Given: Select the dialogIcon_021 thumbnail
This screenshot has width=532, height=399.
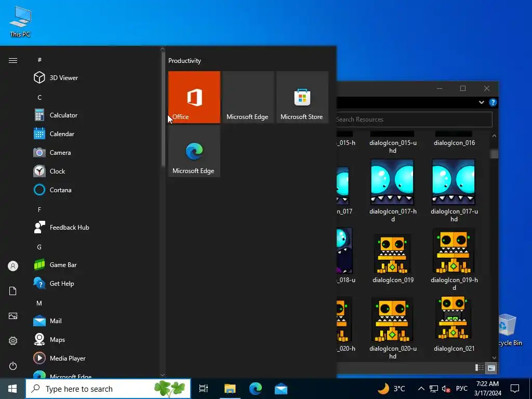Looking at the screenshot, I should [454, 317].
